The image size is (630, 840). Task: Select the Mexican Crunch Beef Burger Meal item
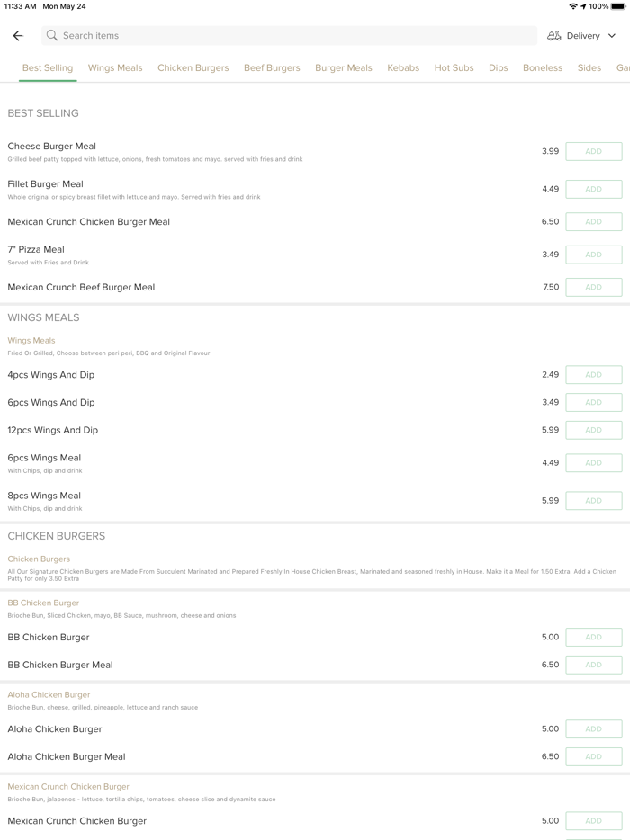81,288
